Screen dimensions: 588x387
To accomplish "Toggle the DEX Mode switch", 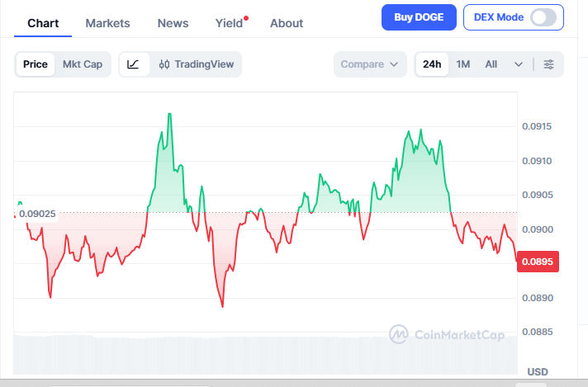I will point(543,17).
